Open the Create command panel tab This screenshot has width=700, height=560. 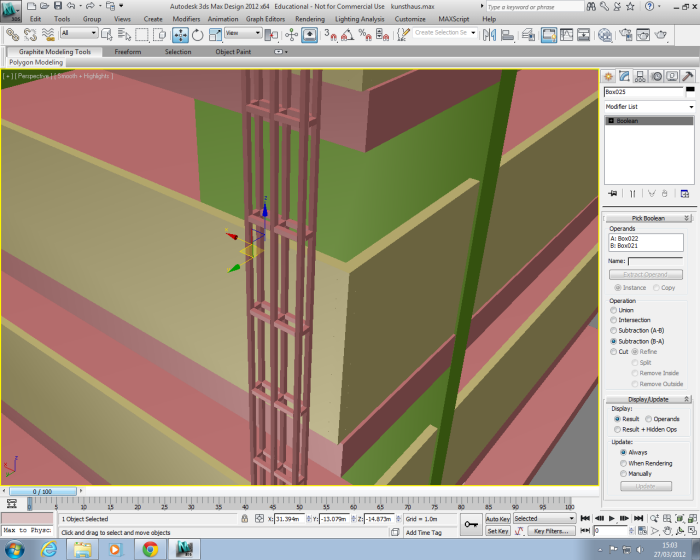click(x=607, y=76)
